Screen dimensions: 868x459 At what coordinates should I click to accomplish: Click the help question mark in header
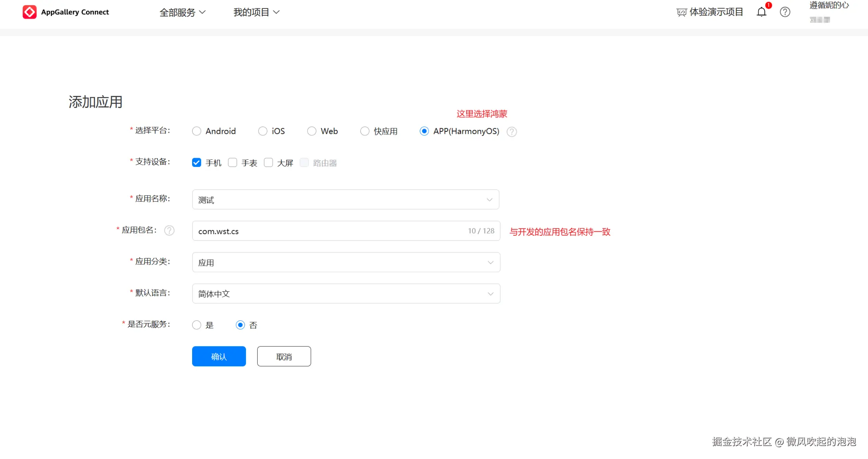pos(785,12)
